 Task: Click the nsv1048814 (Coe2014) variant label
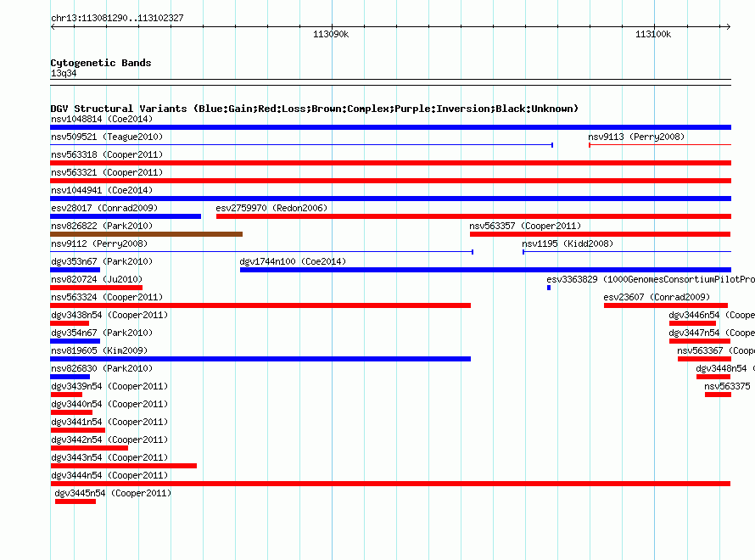click(102, 119)
